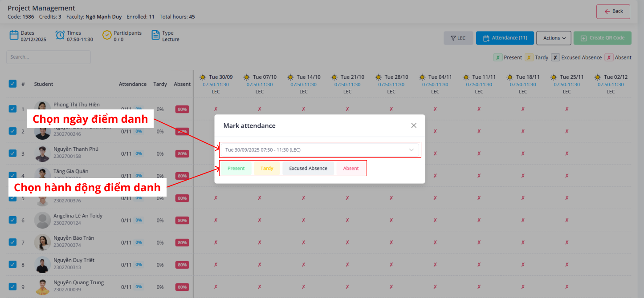Uncheck student row 8 checkbox

(x=12, y=265)
